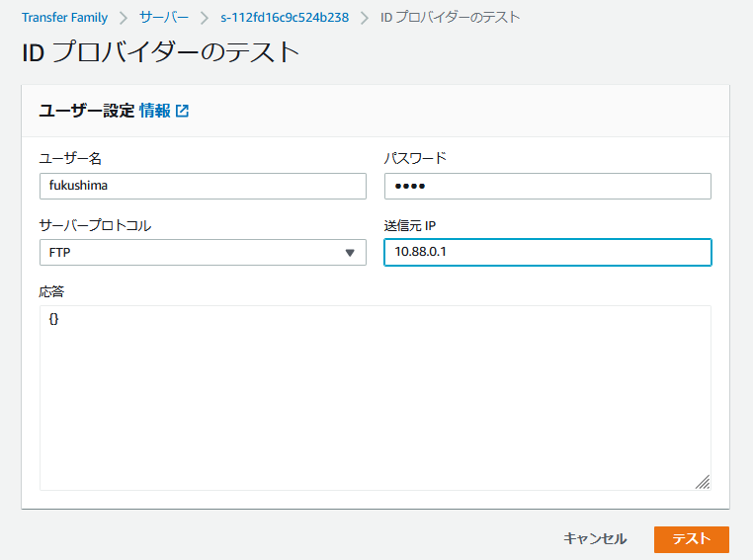Screen dimensions: 753x560
Task: Click the resize handle of the response box
Action: point(703,482)
